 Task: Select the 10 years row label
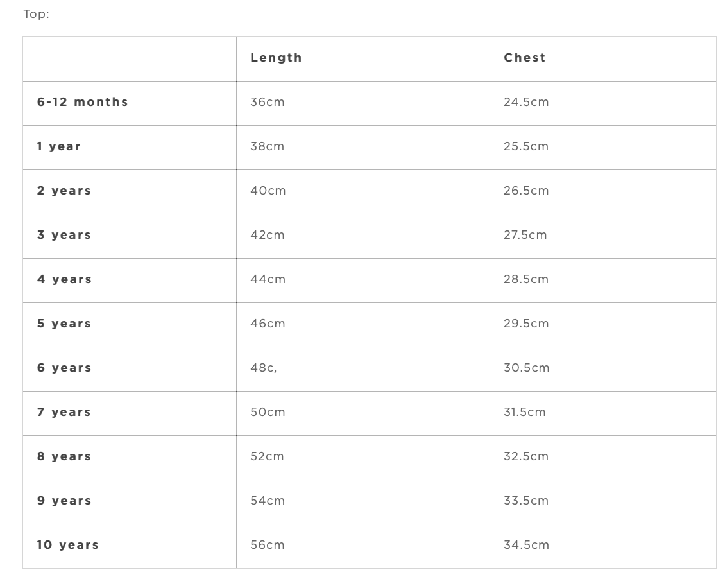point(68,545)
